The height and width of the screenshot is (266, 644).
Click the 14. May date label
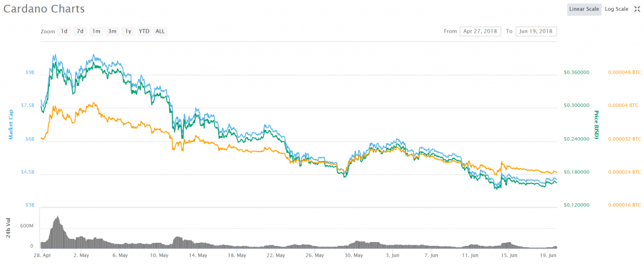(197, 255)
